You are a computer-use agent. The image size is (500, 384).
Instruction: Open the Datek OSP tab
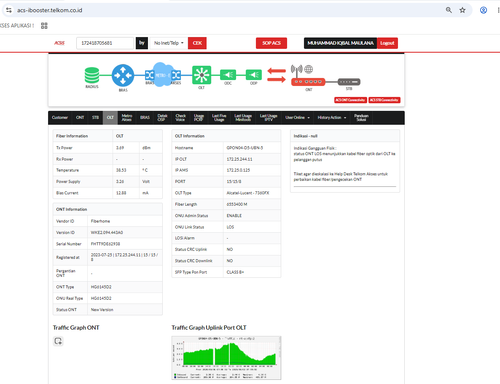click(x=162, y=118)
